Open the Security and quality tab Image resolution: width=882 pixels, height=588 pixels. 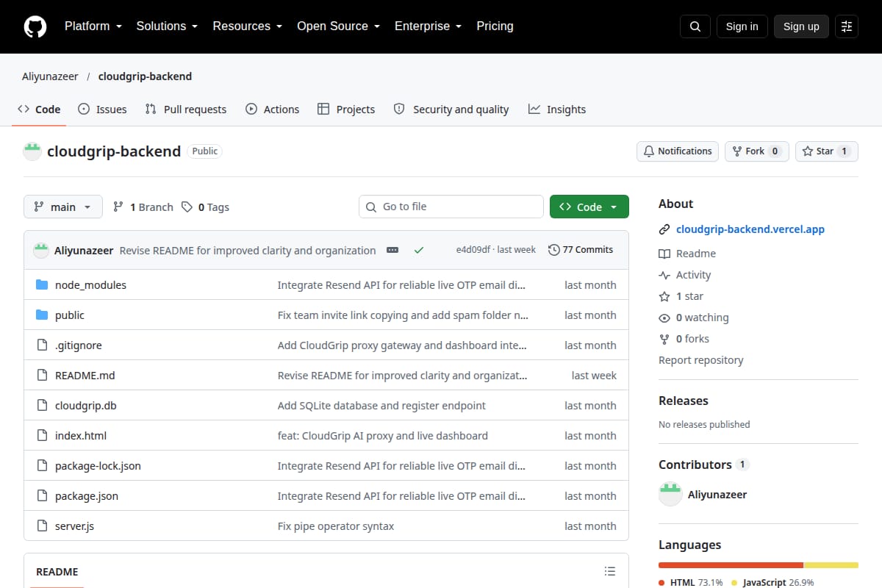[x=451, y=110]
